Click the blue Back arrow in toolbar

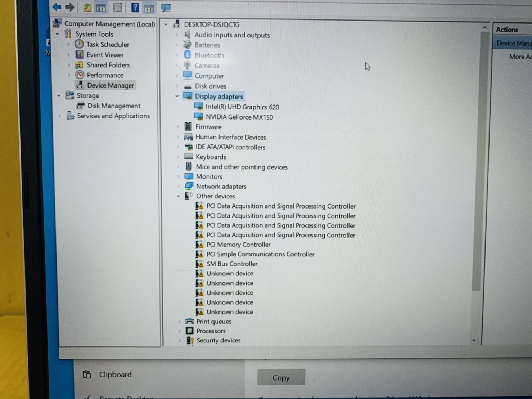point(57,7)
